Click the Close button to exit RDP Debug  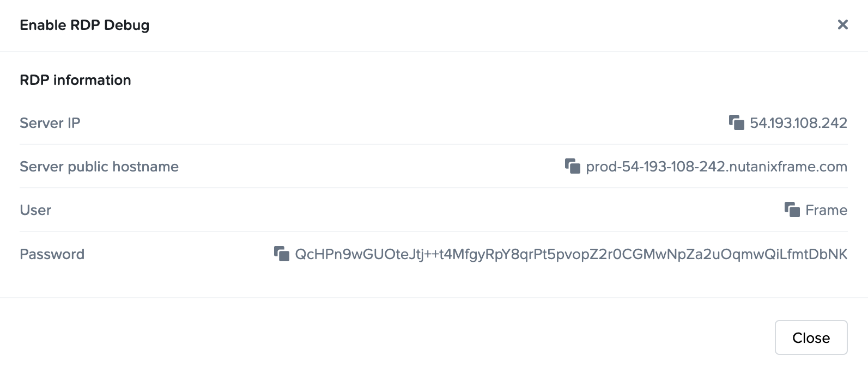tap(811, 337)
